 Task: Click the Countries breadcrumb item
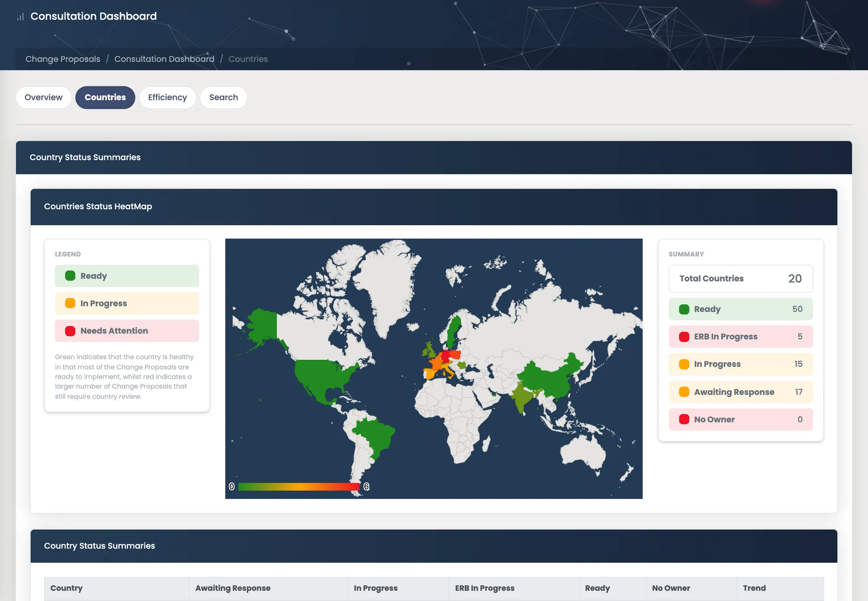point(248,59)
